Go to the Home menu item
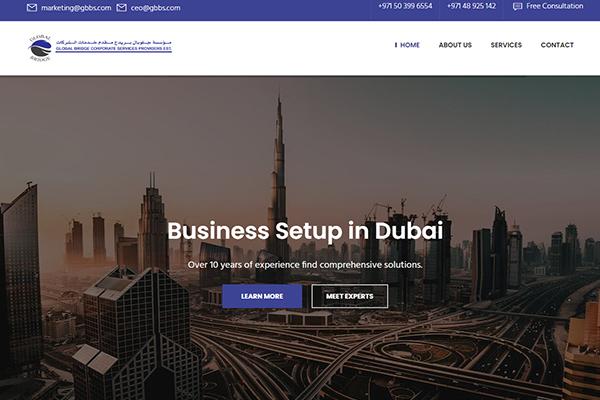600x400 pixels. click(x=410, y=45)
